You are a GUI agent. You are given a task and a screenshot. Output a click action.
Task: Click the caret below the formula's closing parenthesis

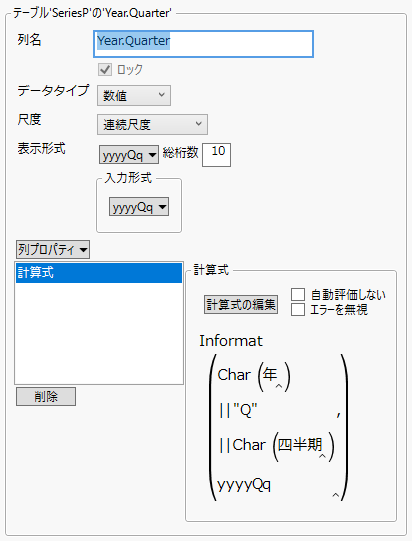tap(335, 495)
